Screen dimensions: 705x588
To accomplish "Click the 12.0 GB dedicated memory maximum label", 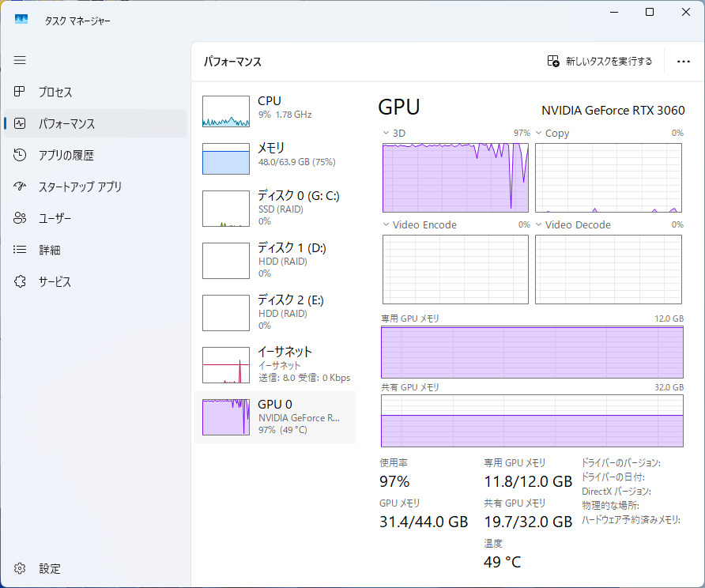I will tap(669, 318).
